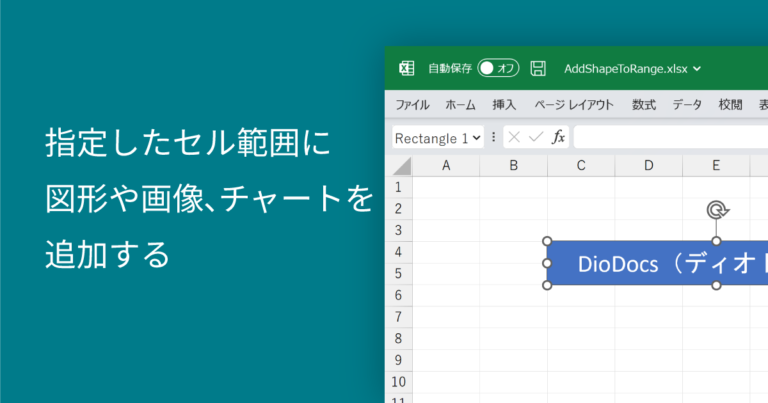The height and width of the screenshot is (403, 768).
Task: Click the formula bar confirm checkmark icon
Action: 536,138
